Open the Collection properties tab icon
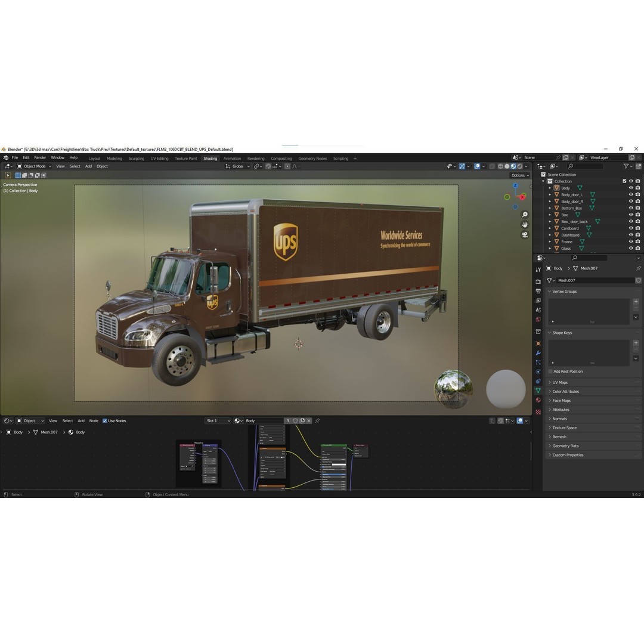Screen dimensions: 644x644 click(x=538, y=332)
